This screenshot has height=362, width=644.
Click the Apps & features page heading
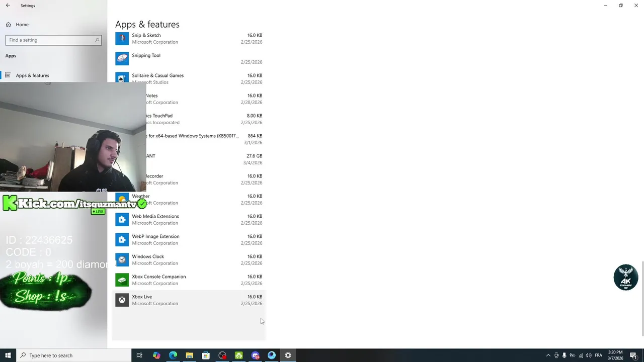[x=147, y=24]
